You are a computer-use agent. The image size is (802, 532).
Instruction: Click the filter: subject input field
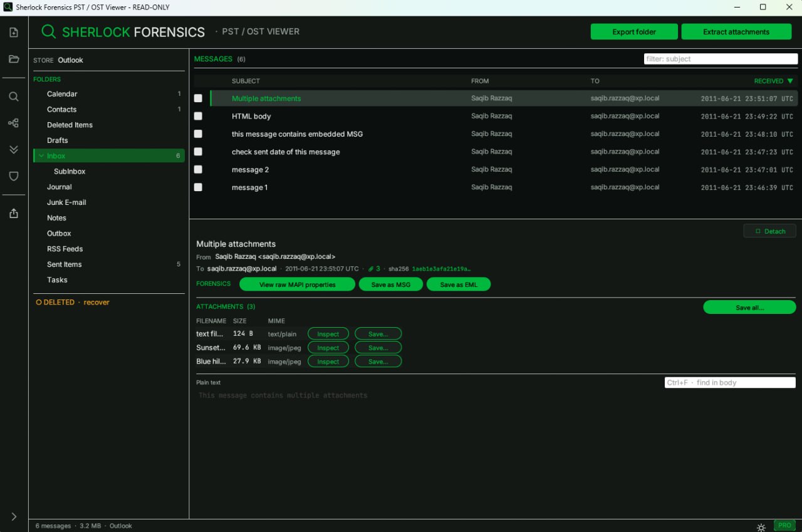[x=721, y=59]
